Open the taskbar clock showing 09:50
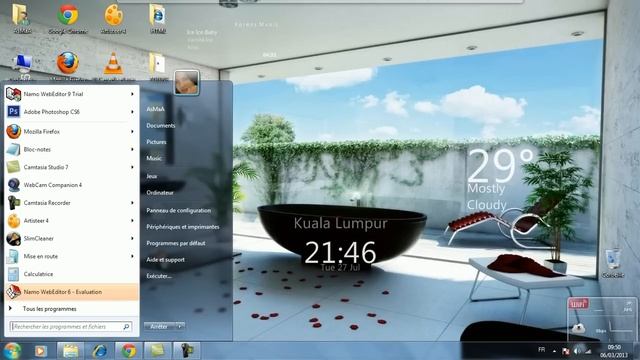This screenshot has width=640, height=360. pyautogui.click(x=614, y=351)
